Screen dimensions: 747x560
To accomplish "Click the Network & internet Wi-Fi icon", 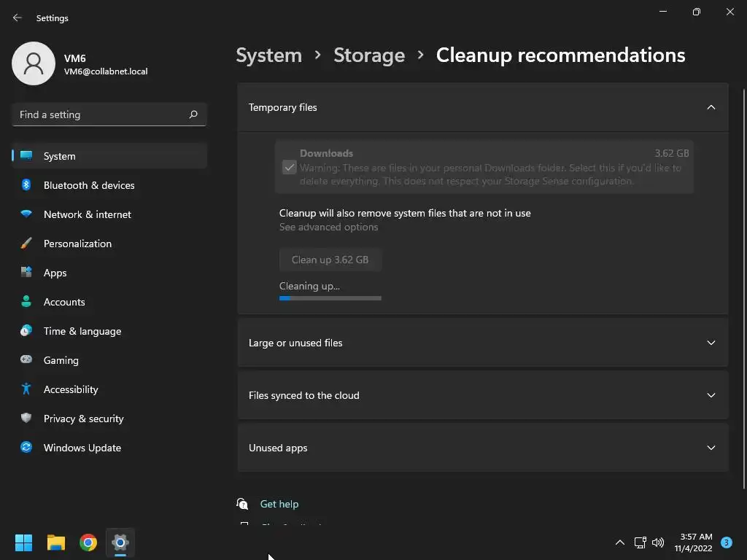I will click(x=26, y=214).
